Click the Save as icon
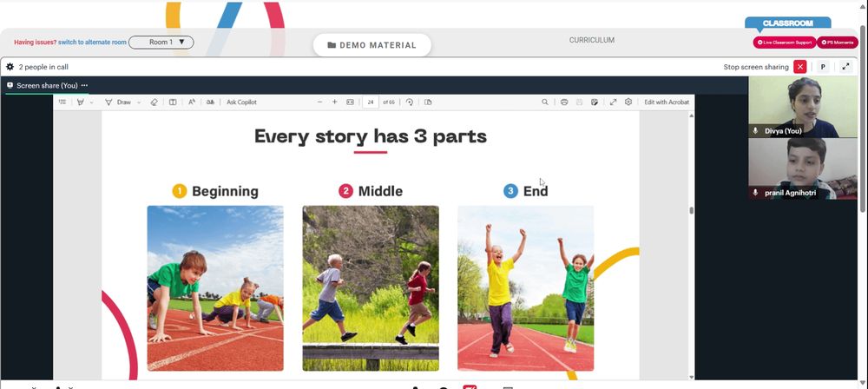The height and width of the screenshot is (389, 868). (x=595, y=102)
